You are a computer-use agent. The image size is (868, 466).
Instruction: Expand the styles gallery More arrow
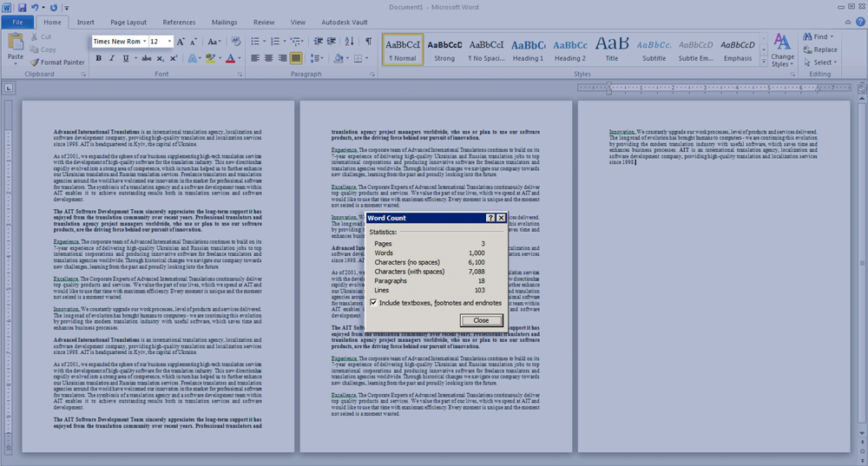pyautogui.click(x=764, y=62)
